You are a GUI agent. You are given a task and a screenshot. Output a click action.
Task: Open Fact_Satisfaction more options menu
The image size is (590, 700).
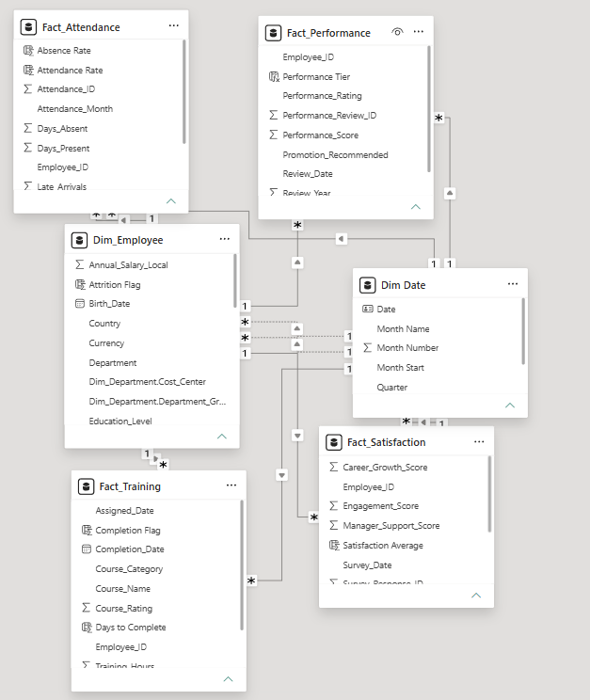479,441
